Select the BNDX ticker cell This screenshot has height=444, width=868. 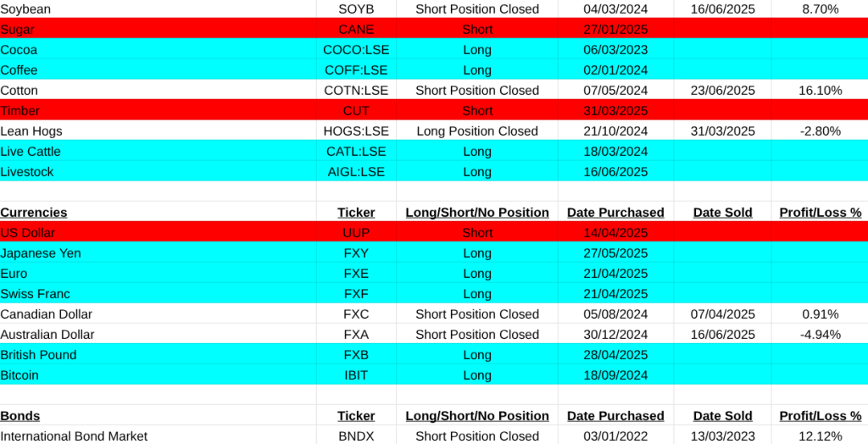[x=356, y=436]
